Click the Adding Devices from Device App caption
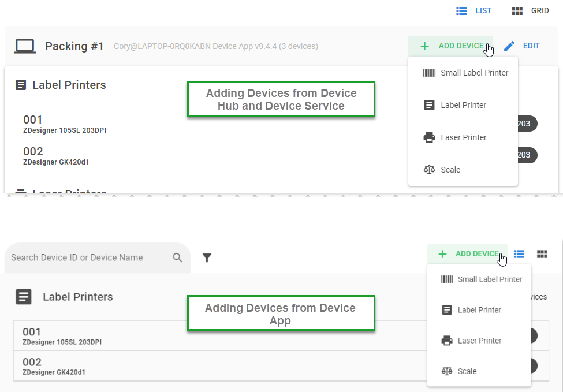Screen dimensions: 563x392 [281, 313]
